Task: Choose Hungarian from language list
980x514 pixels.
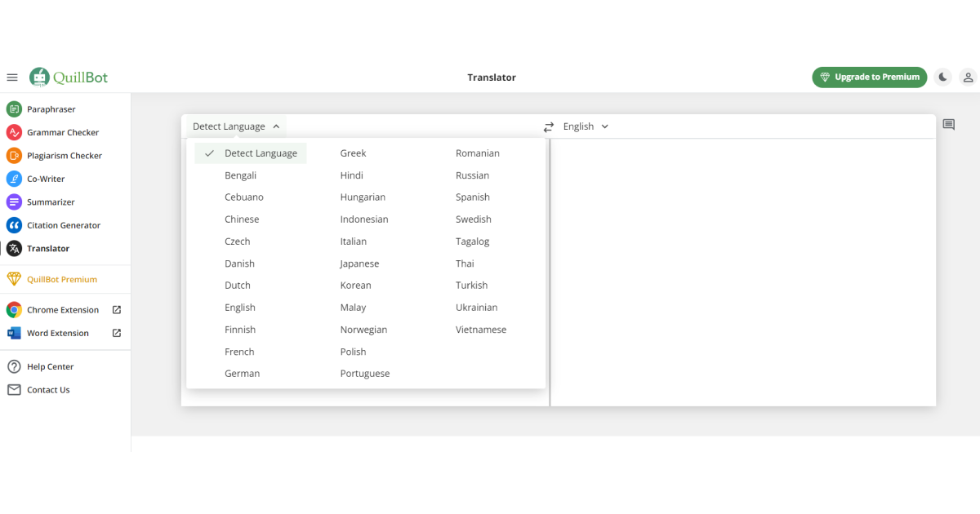Action: 363,197
